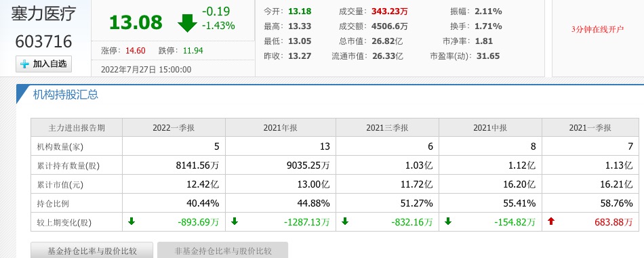Viewport: 644px width, 258px height.
Task: Click the 1.03亿 holdings value
Action: pos(420,166)
